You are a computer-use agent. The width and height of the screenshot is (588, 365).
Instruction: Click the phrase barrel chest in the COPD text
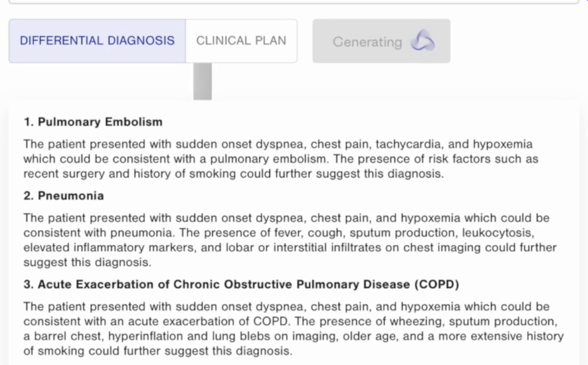click(67, 336)
